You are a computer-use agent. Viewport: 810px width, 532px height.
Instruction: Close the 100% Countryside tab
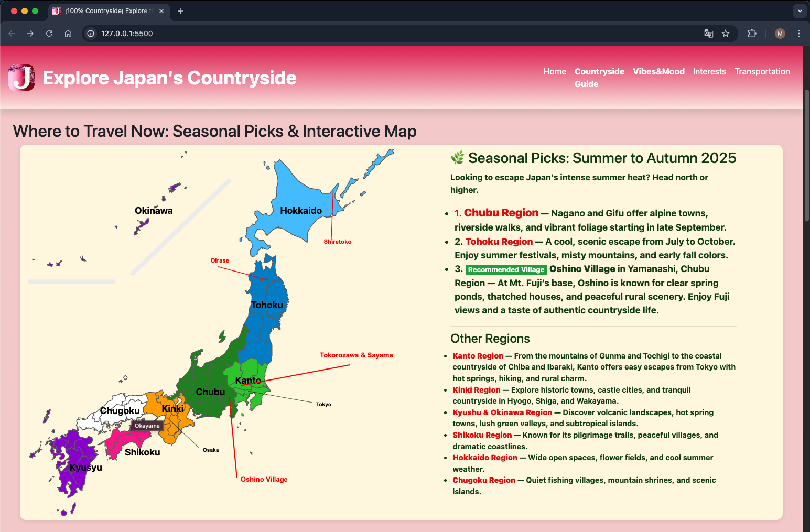[x=161, y=11]
